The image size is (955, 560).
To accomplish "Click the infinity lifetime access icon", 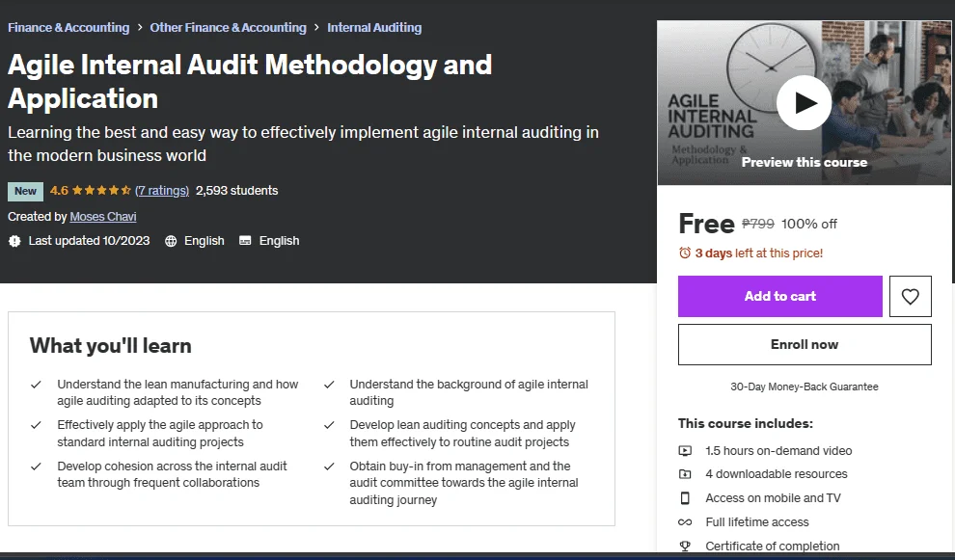I will (685, 522).
